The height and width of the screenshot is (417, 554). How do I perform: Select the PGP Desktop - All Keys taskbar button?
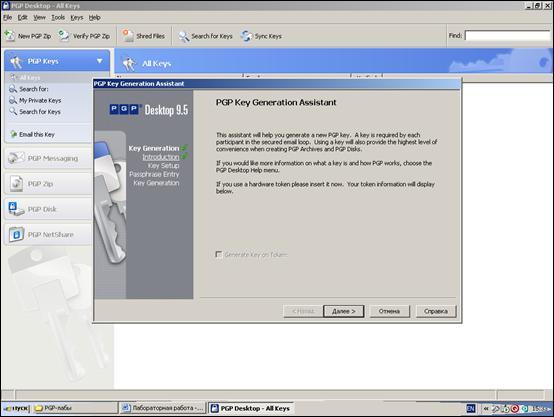[x=251, y=409]
